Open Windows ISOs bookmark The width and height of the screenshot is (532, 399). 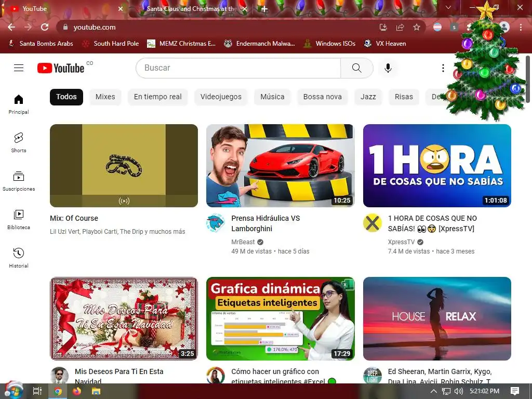pos(329,44)
